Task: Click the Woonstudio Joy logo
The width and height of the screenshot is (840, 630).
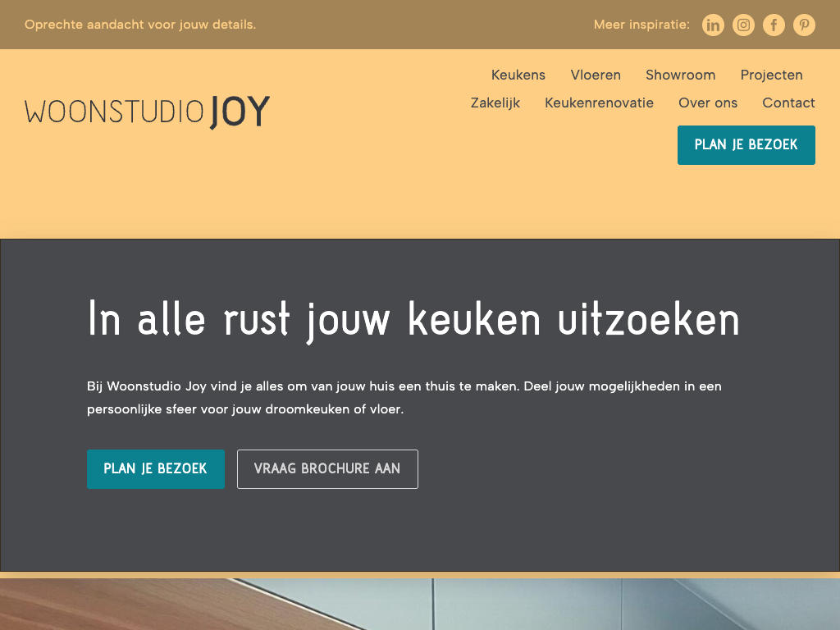Action: pos(148,112)
